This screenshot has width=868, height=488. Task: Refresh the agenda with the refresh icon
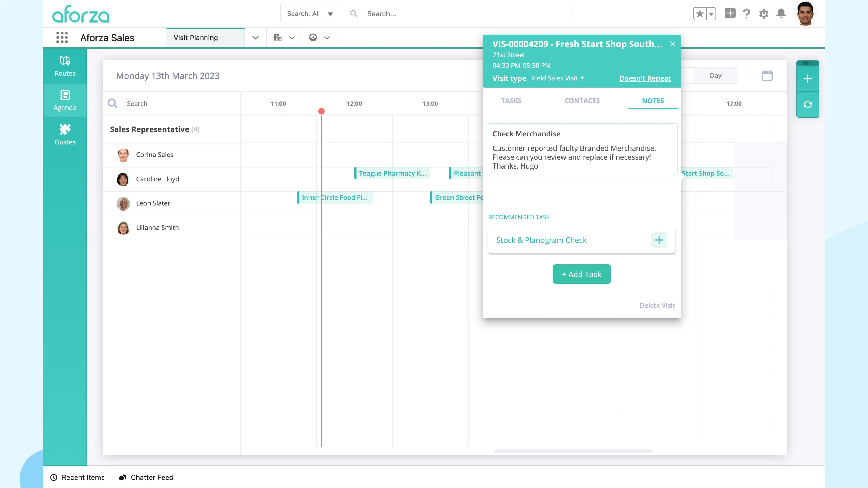(808, 105)
